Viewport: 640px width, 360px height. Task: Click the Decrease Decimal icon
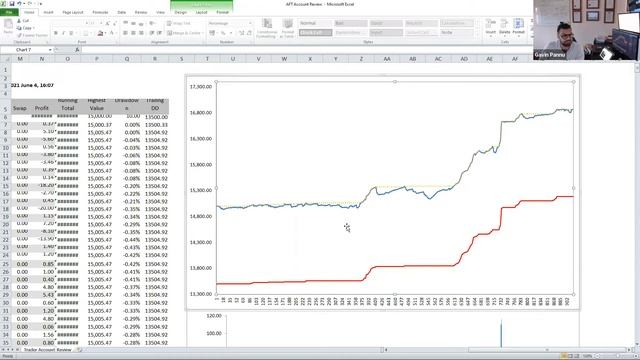tap(249, 33)
